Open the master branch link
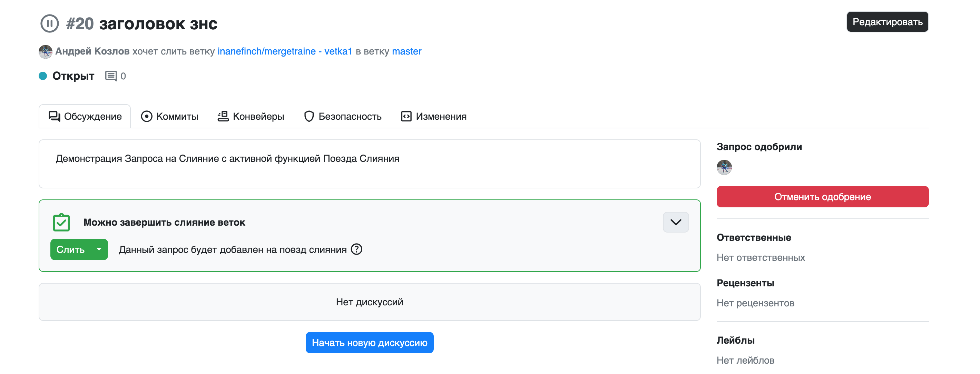Viewport: 980px width, 374px height. [407, 51]
